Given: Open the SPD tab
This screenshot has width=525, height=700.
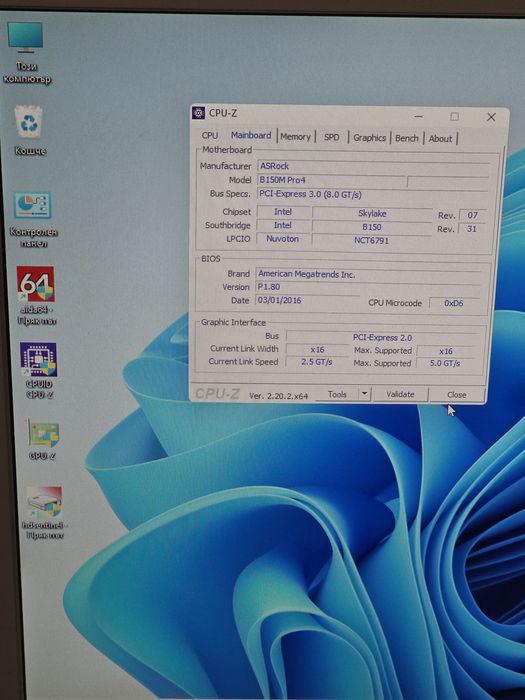Looking at the screenshot, I should pyautogui.click(x=331, y=138).
